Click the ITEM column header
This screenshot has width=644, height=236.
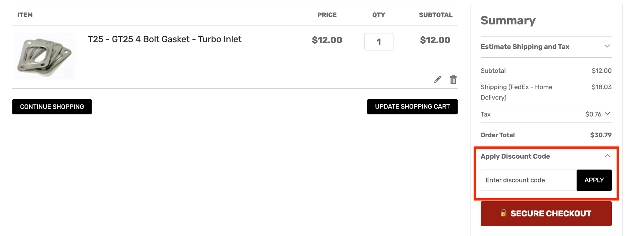[x=25, y=15]
